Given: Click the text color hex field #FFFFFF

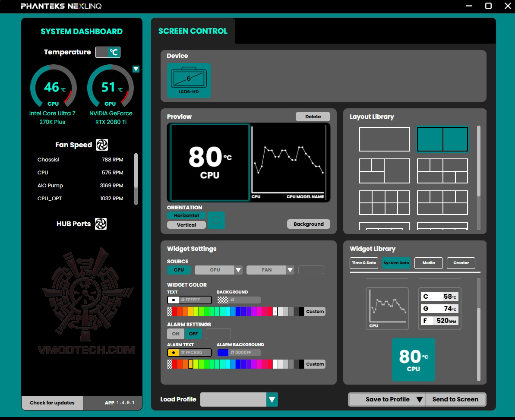Looking at the screenshot, I should click(x=196, y=300).
